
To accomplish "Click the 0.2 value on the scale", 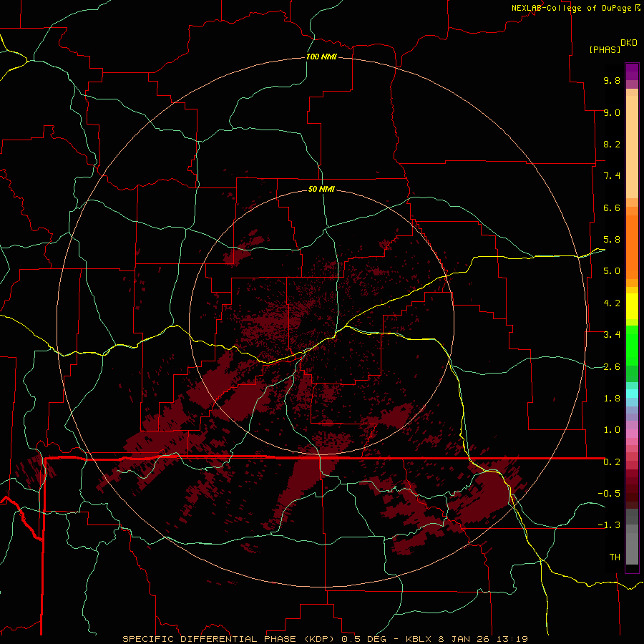I will (612, 462).
